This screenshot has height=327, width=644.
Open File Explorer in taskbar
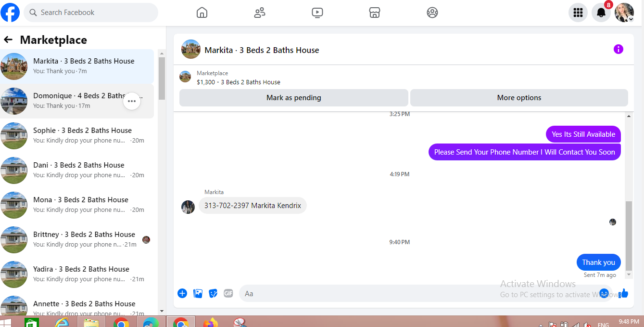(91, 322)
